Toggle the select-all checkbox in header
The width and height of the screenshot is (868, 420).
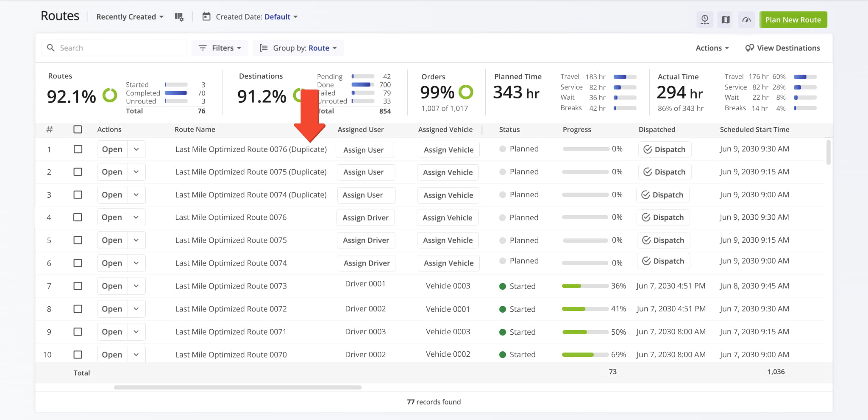point(78,129)
